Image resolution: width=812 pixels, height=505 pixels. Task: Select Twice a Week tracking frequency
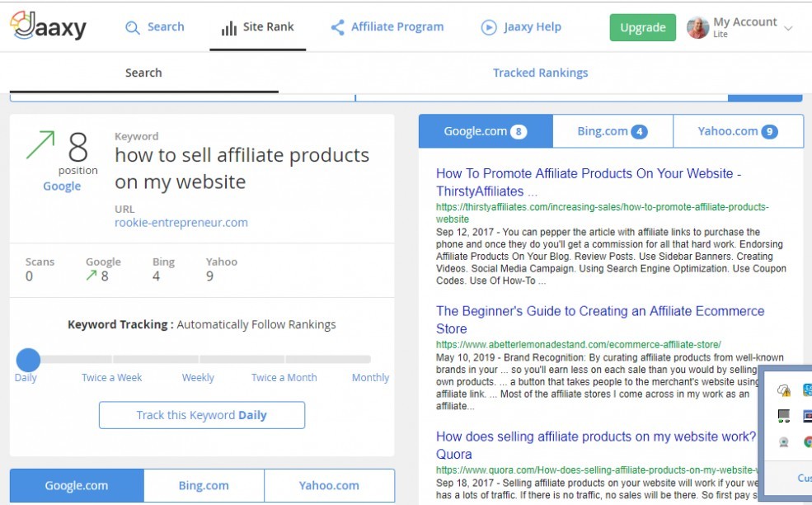pos(110,377)
